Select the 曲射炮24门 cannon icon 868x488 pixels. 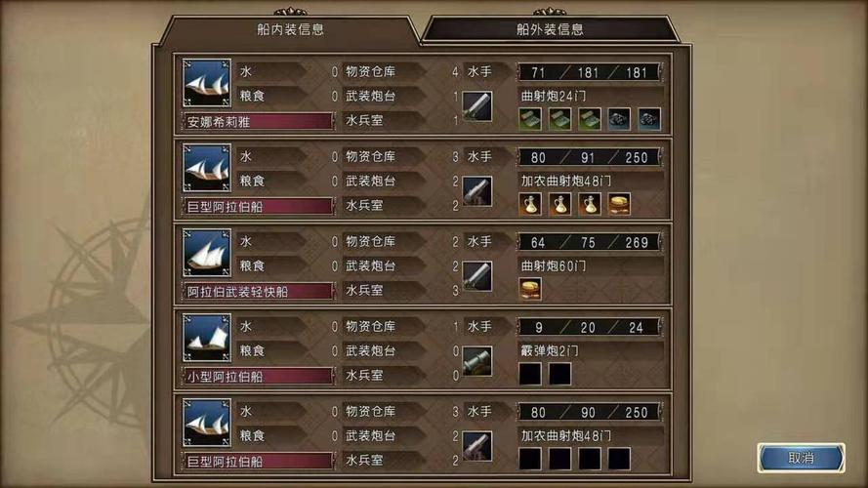coord(477,106)
